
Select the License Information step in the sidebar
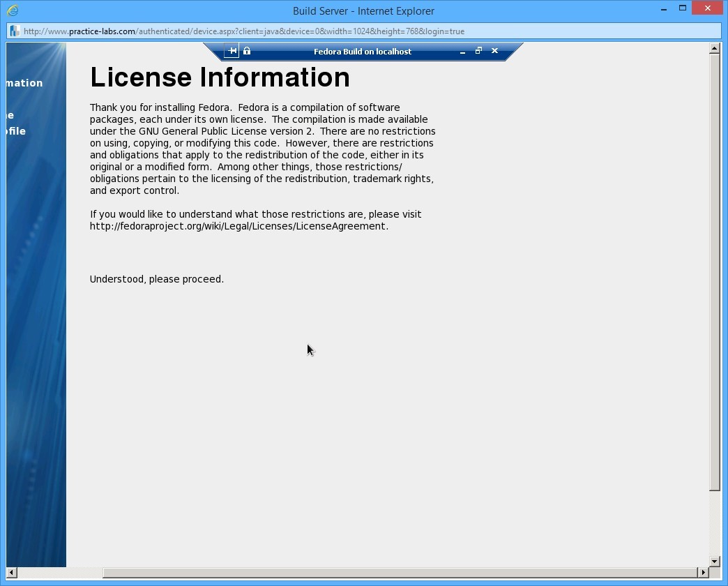click(22, 82)
